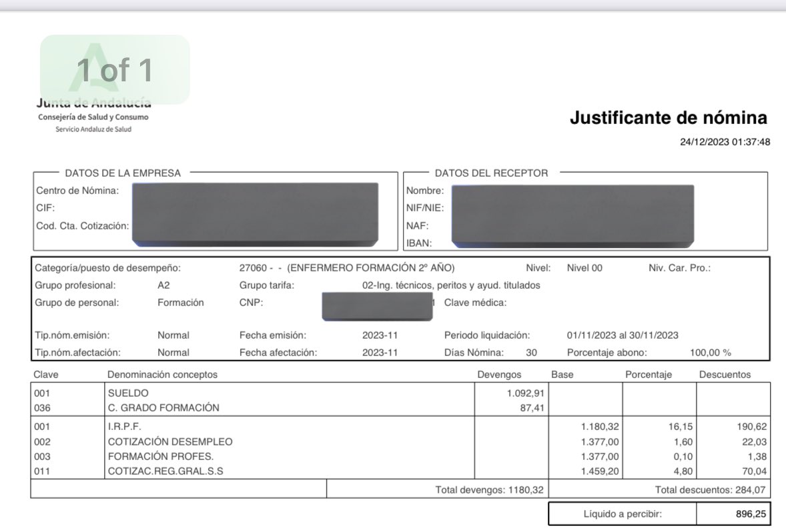Click the net amount "896,25"
The width and height of the screenshot is (786, 532).
pos(751,514)
